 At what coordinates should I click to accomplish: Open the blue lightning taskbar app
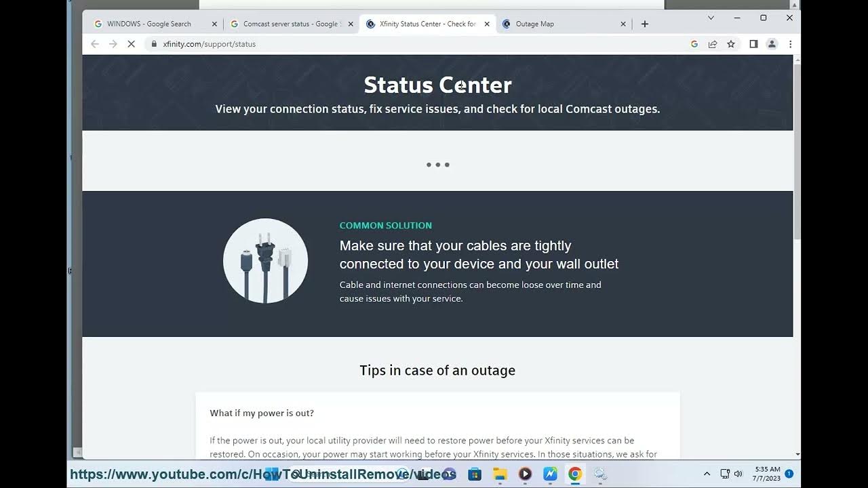coord(550,474)
